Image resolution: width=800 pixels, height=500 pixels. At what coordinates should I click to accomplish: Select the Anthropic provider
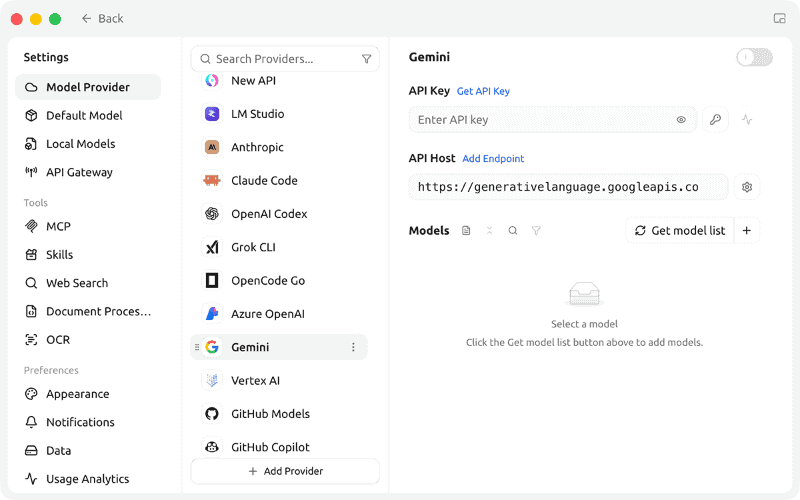click(279, 147)
